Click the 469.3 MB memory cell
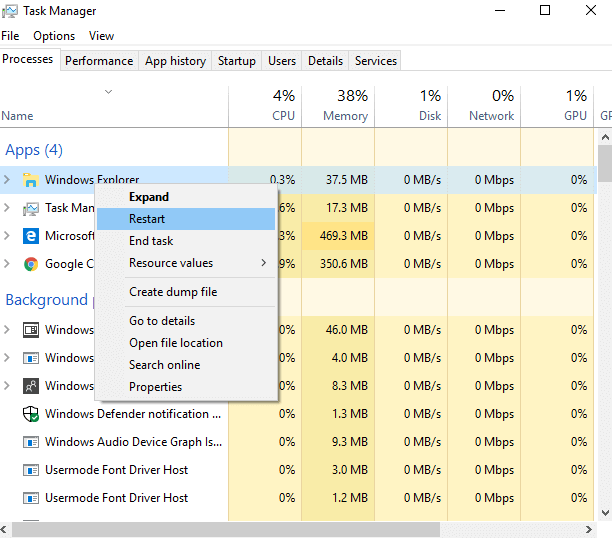This screenshot has width=612, height=538. (338, 236)
